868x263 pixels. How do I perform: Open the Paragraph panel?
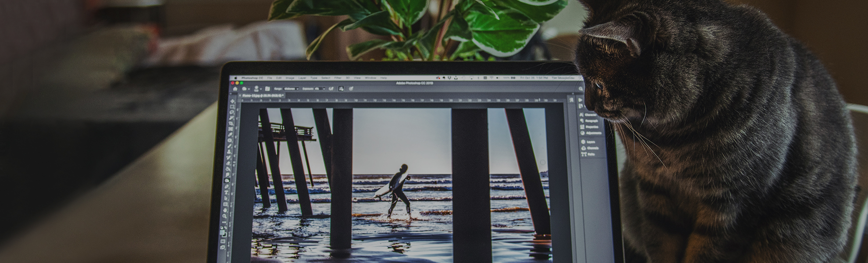pos(589,121)
